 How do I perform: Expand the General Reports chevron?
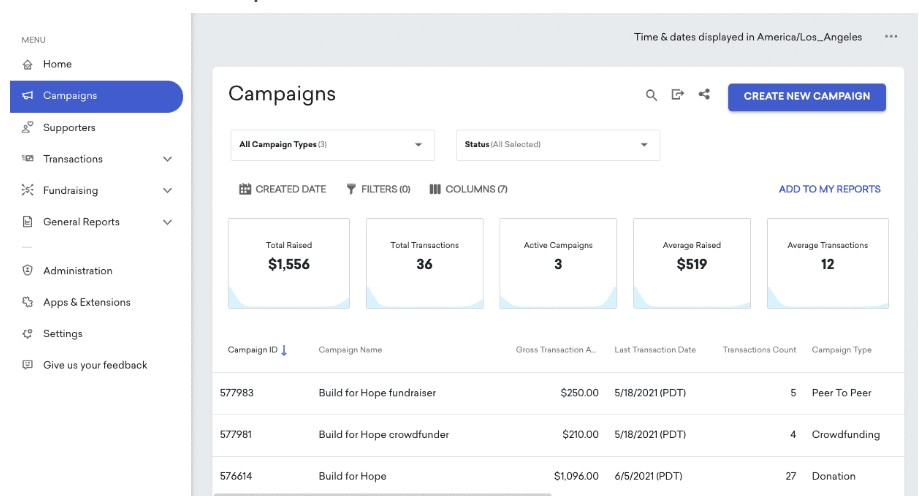tap(167, 222)
